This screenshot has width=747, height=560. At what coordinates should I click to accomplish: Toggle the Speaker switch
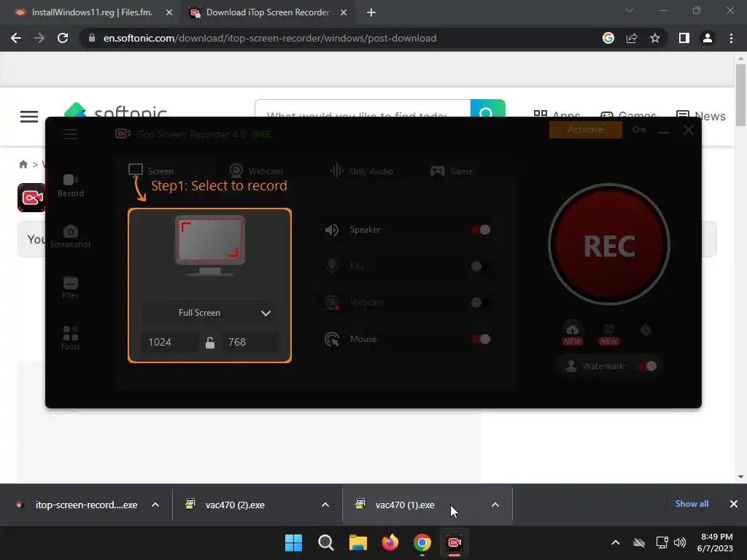click(x=480, y=230)
